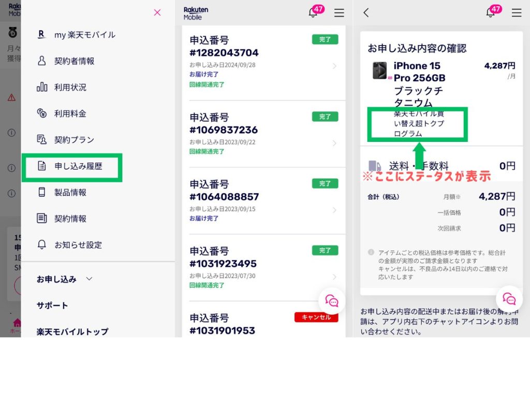Image resolution: width=530 pixels, height=420 pixels.
Task: Click the 合計（税込） monthly 4,287円 amount
Action: [x=497, y=196]
